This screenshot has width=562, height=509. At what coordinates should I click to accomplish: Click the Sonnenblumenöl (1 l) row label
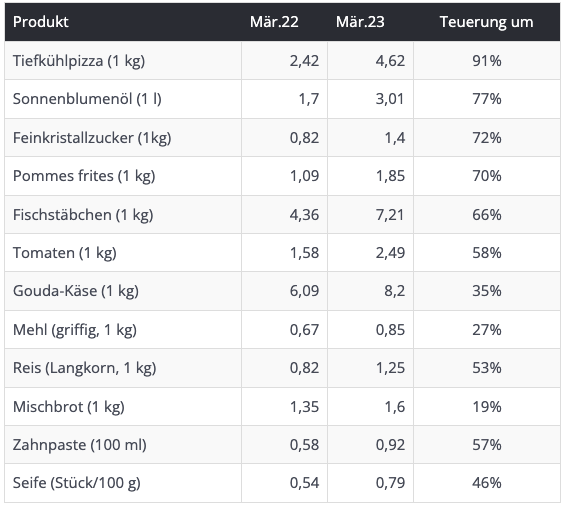point(87,99)
